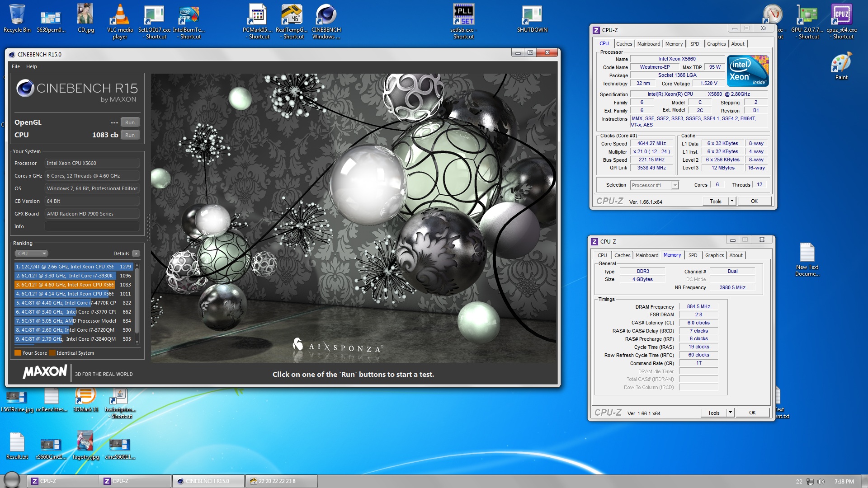Launch 3DMark 11 desktop icon
The image size is (868, 488).
coord(85,400)
